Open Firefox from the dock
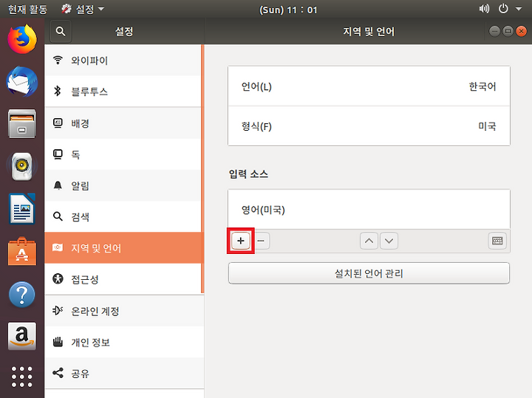The width and height of the screenshot is (532, 398). coord(22,39)
